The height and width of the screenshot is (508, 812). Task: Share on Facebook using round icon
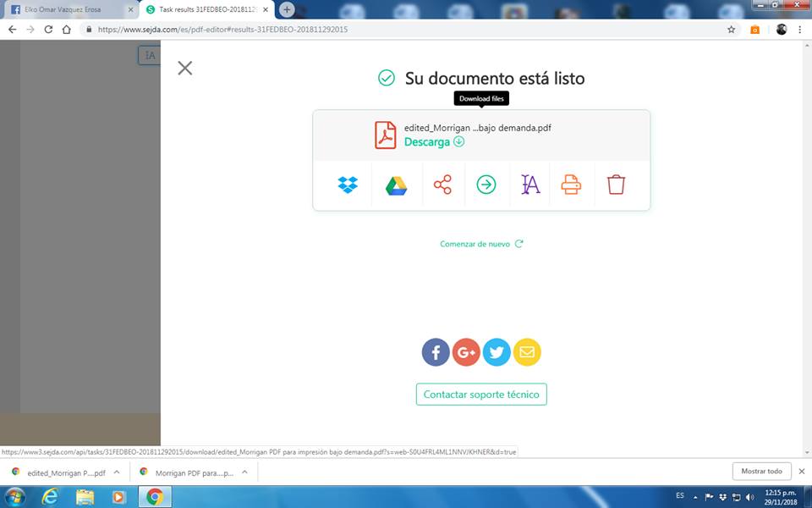[x=436, y=352]
